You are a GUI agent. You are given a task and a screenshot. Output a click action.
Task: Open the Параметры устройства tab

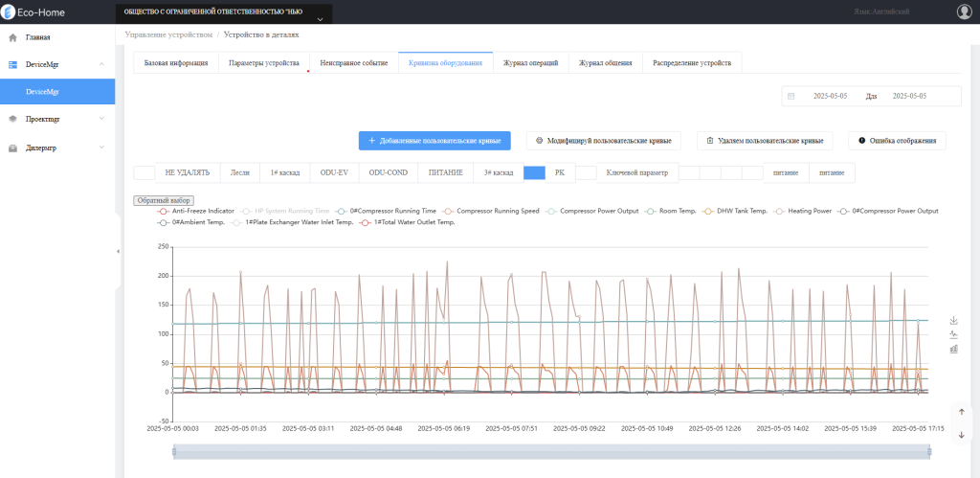coord(264,63)
